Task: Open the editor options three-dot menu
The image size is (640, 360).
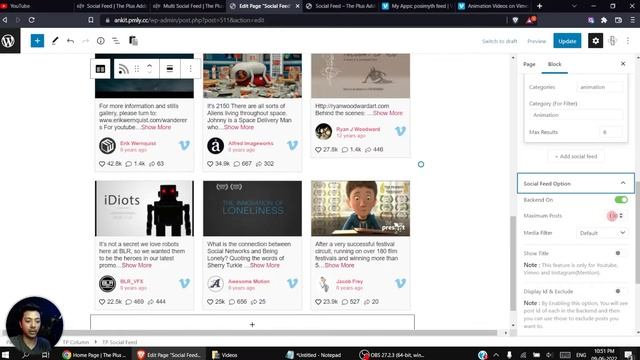Action: pos(628,41)
